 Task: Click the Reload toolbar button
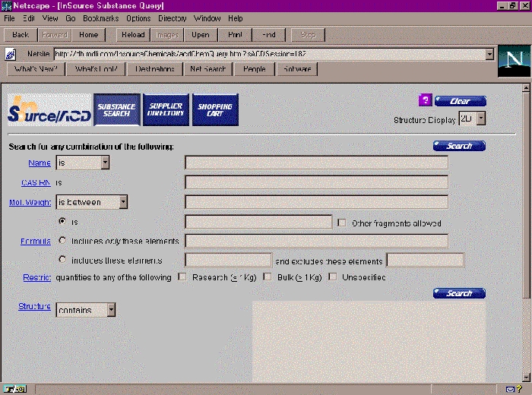point(133,35)
